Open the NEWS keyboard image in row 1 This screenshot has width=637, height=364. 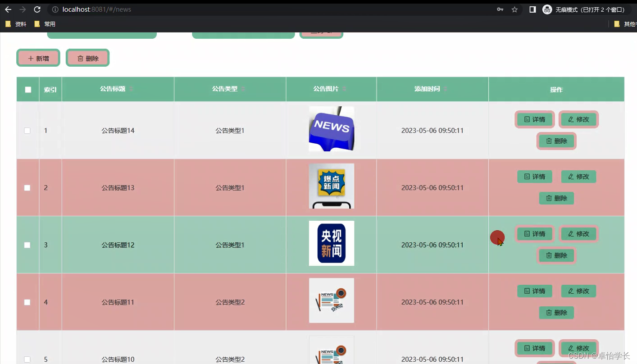tap(332, 129)
